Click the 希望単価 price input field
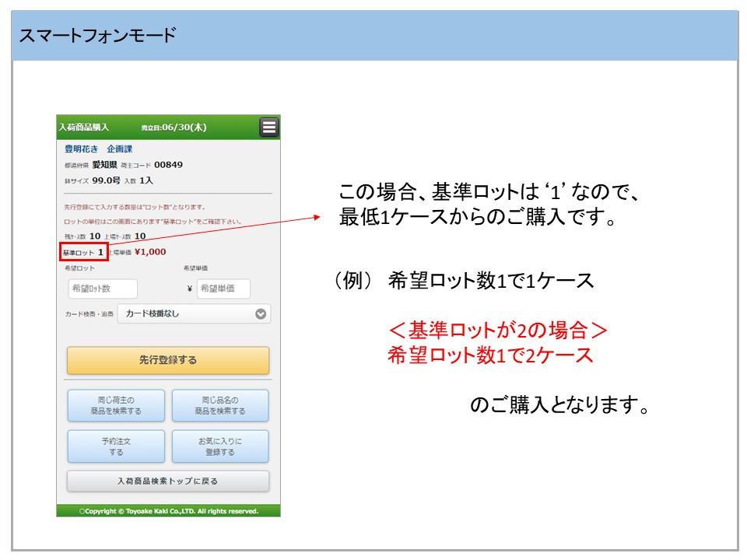Image resolution: width=747 pixels, height=560 pixels. [x=223, y=289]
